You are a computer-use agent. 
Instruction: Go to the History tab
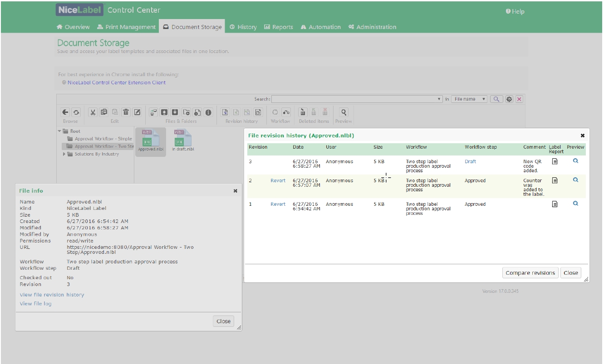[x=243, y=27]
